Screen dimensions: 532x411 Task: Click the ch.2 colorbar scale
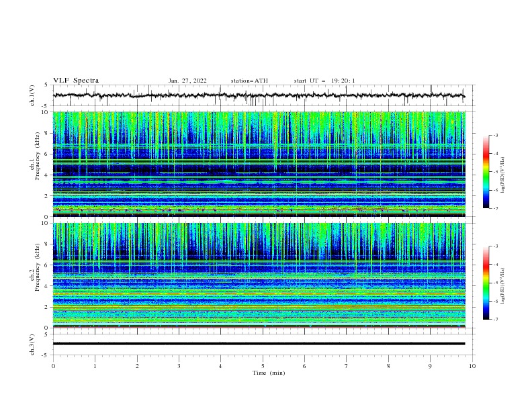(x=486, y=283)
